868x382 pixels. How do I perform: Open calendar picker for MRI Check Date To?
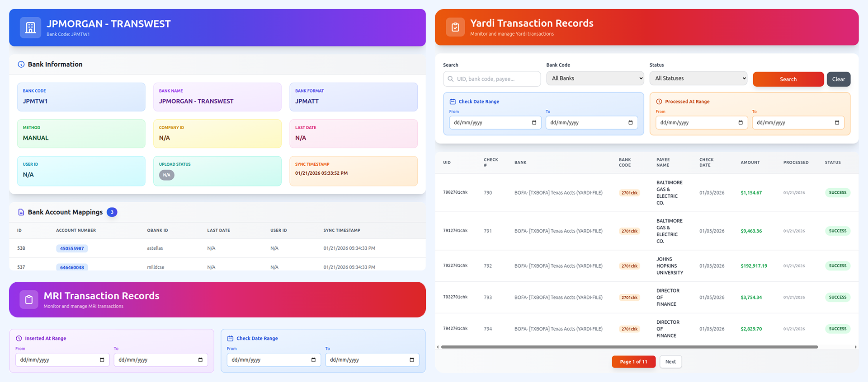pyautogui.click(x=412, y=360)
